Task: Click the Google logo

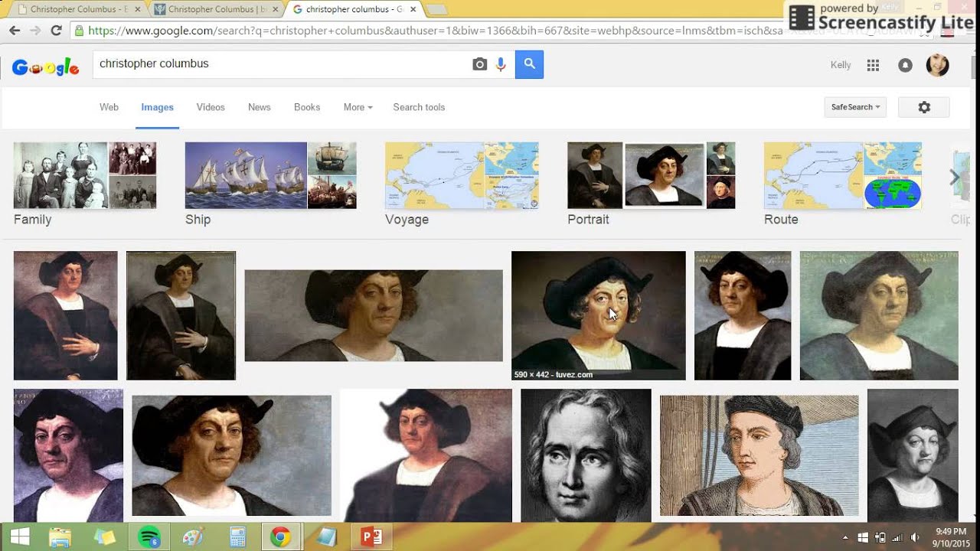Action: pyautogui.click(x=45, y=67)
